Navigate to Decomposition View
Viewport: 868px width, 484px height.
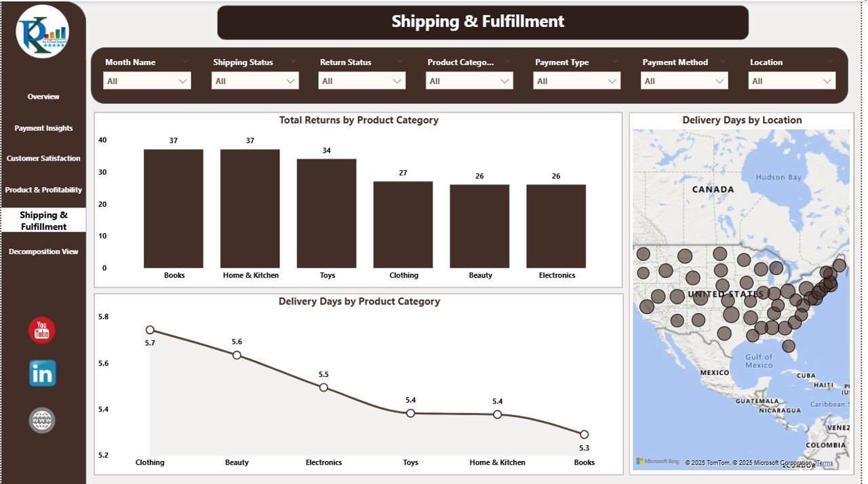pos(43,251)
